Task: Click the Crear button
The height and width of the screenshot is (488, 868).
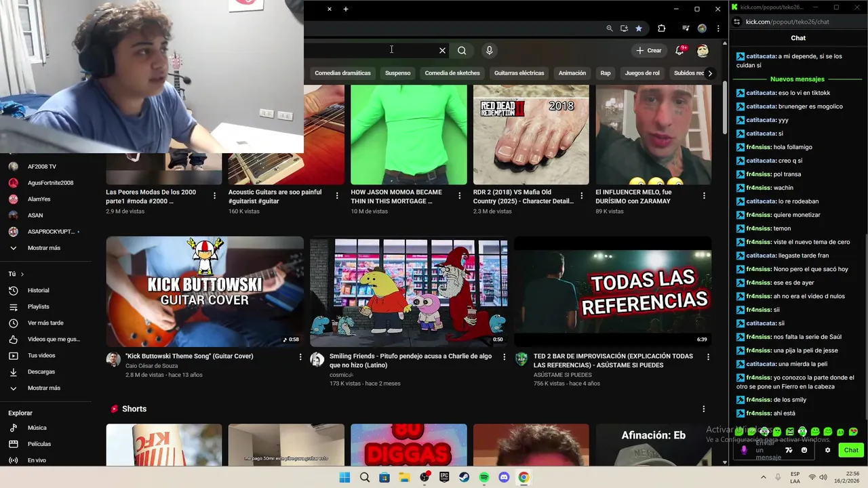Action: click(649, 50)
